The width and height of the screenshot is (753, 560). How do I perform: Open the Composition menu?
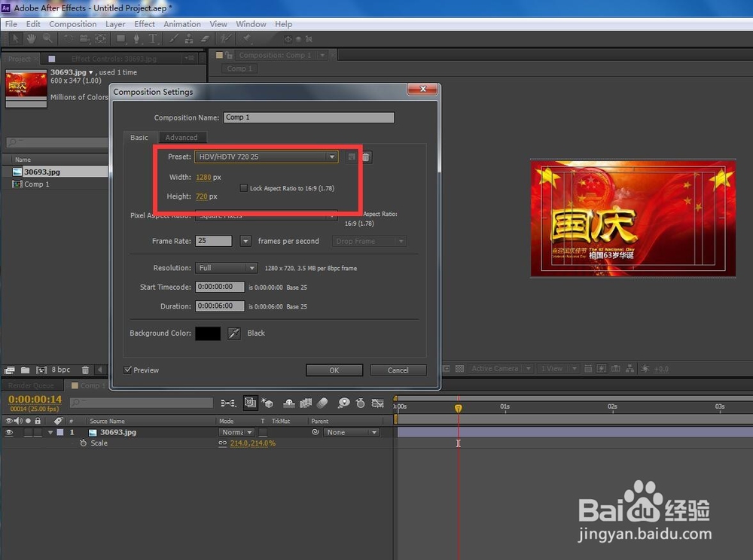point(72,24)
